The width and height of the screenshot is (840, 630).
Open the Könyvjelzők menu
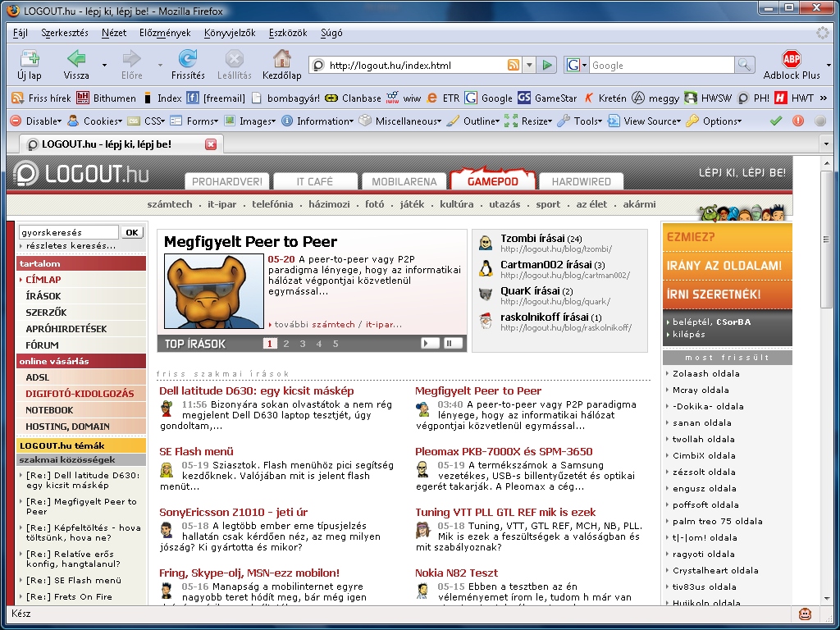point(229,33)
